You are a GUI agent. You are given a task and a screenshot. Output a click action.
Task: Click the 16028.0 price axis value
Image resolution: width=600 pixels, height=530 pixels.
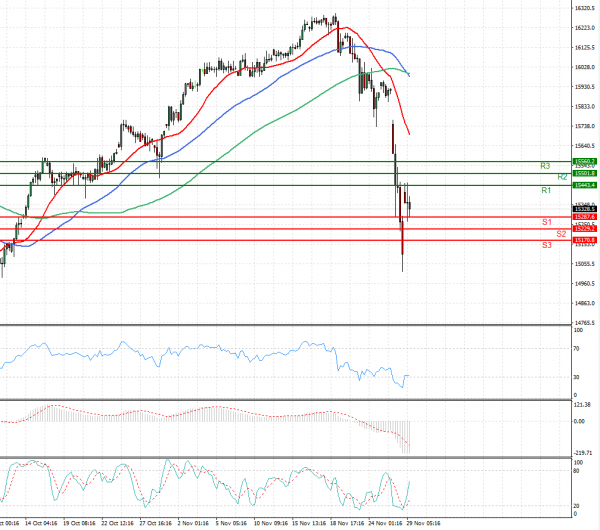585,67
